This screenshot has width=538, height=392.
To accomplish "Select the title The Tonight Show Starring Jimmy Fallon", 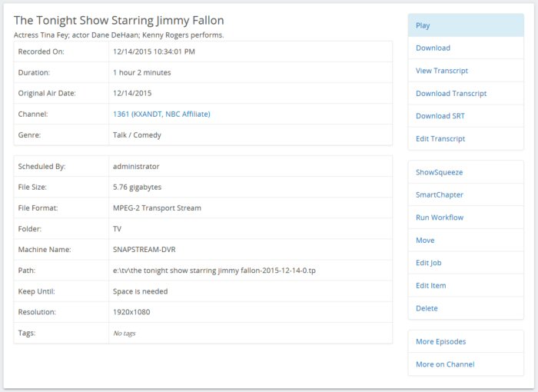I will 118,20.
